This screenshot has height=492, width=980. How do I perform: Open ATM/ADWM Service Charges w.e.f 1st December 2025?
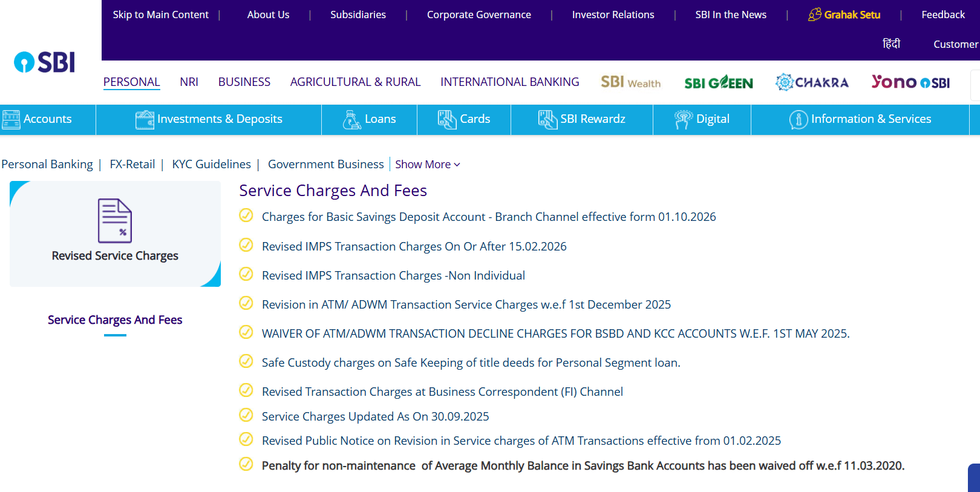(466, 304)
